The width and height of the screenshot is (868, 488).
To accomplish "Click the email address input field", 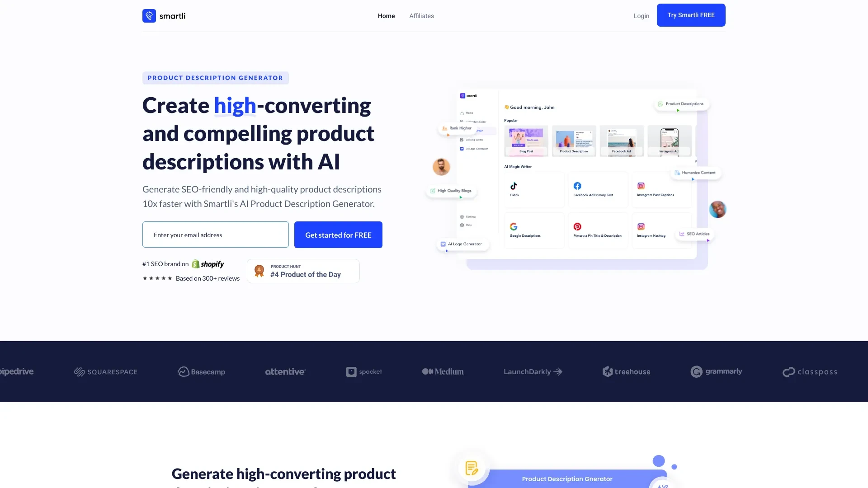I will (215, 234).
